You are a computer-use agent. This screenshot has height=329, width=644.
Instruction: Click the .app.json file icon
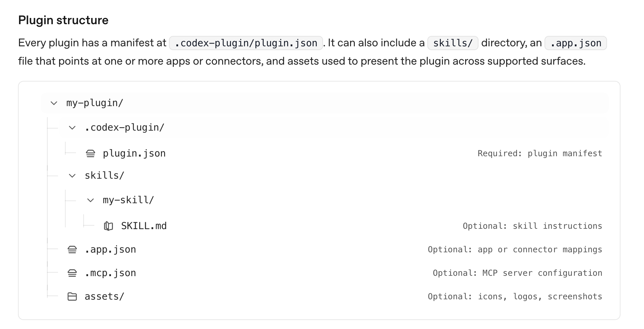point(72,250)
